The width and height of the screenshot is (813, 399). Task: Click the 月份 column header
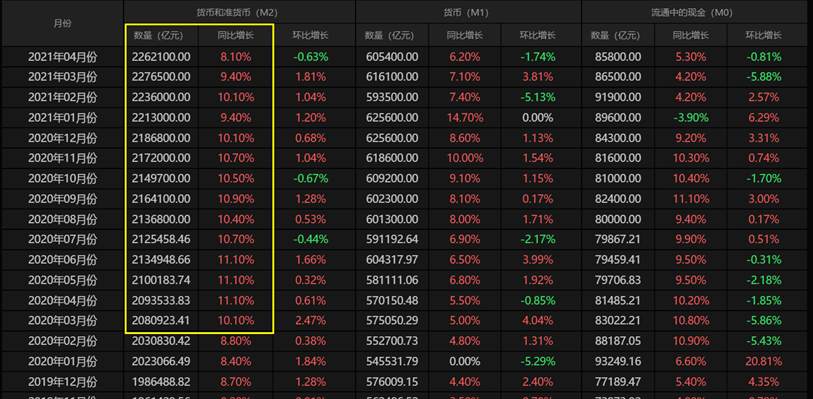(x=62, y=23)
